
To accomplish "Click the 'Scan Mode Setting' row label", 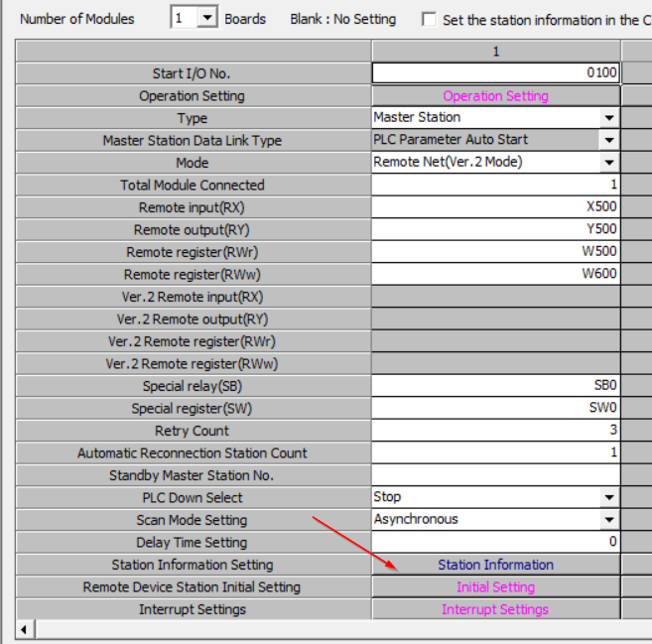I will click(x=193, y=520).
